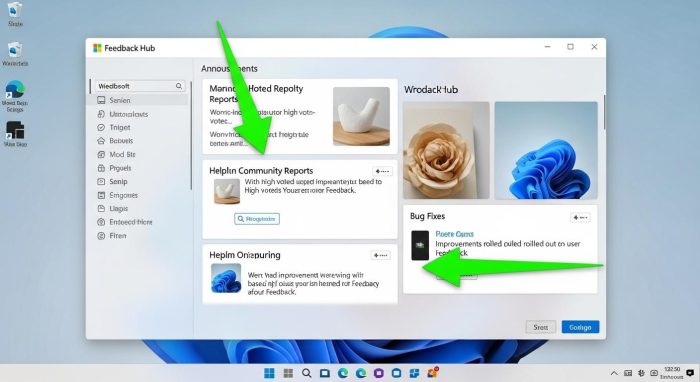Screen dimensions: 700x382
Task: Open the more options button on Heplm Oniepuring
Action: [380, 255]
